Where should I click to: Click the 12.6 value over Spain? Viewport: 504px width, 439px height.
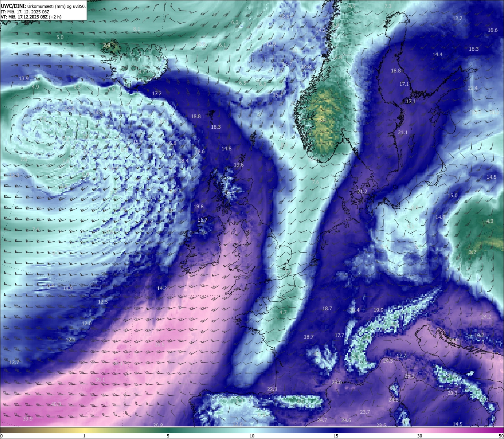coord(237,424)
